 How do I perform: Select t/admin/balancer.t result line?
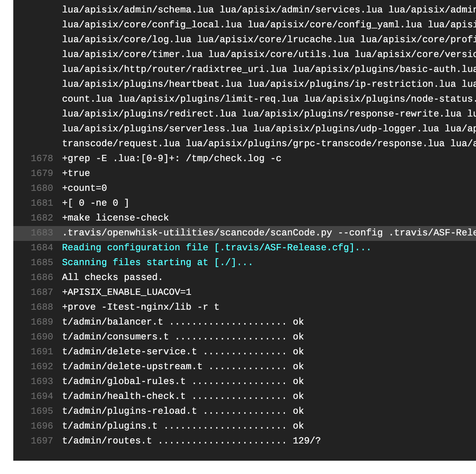coord(183,322)
